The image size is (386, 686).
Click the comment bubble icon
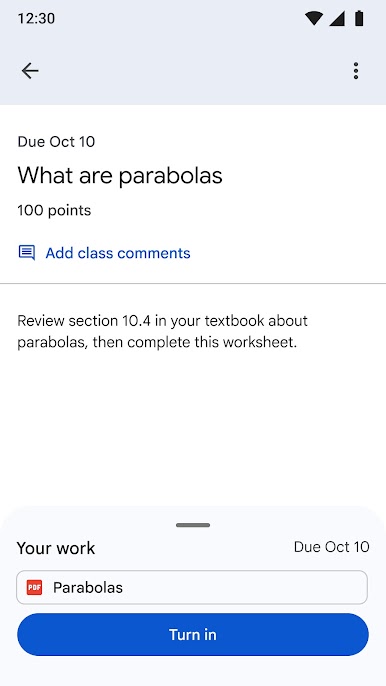point(27,253)
